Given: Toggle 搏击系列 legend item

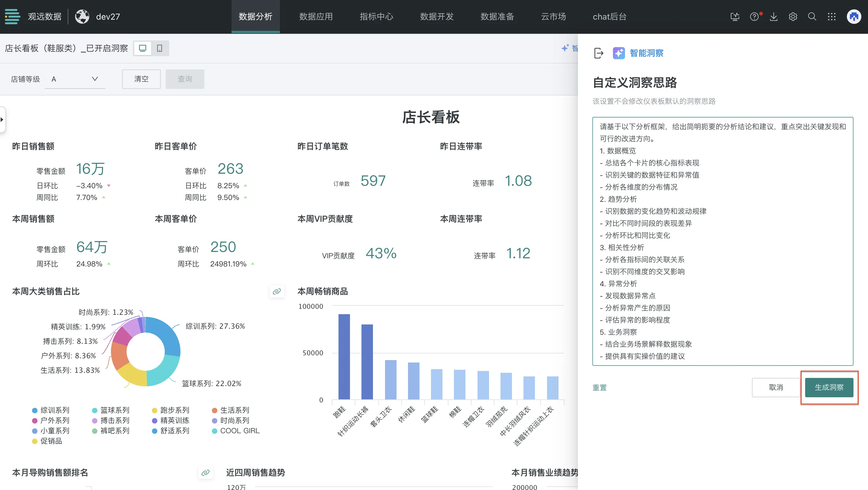Looking at the screenshot, I should click(x=111, y=420).
